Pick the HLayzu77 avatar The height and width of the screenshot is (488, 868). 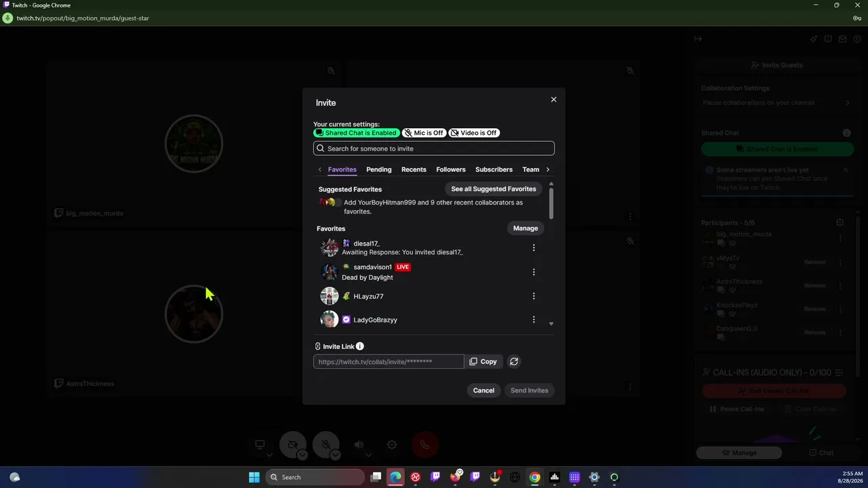coord(330,296)
